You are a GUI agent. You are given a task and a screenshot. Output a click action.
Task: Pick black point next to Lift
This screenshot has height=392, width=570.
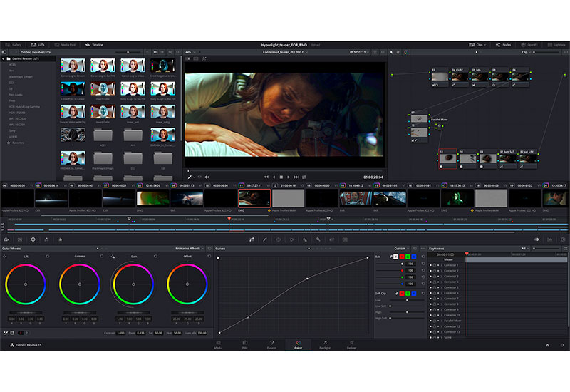click(5, 257)
